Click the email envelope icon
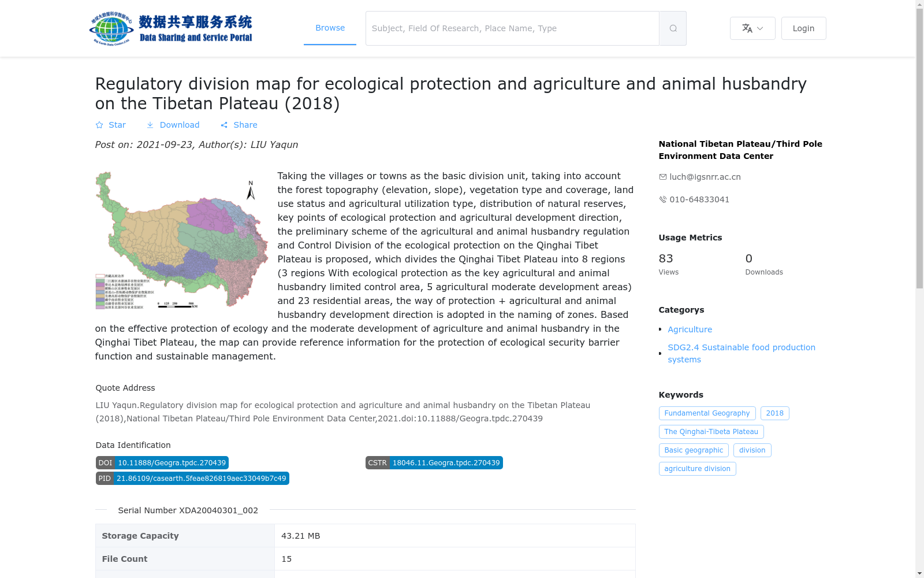 point(662,177)
